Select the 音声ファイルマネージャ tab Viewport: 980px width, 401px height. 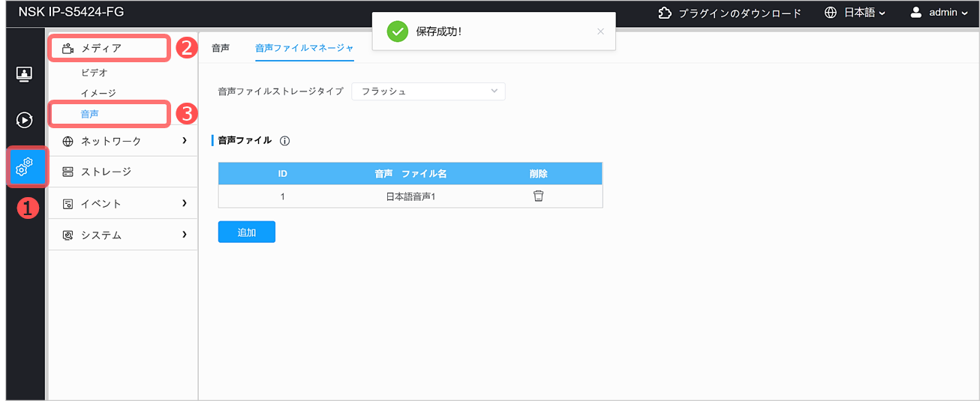point(304,48)
